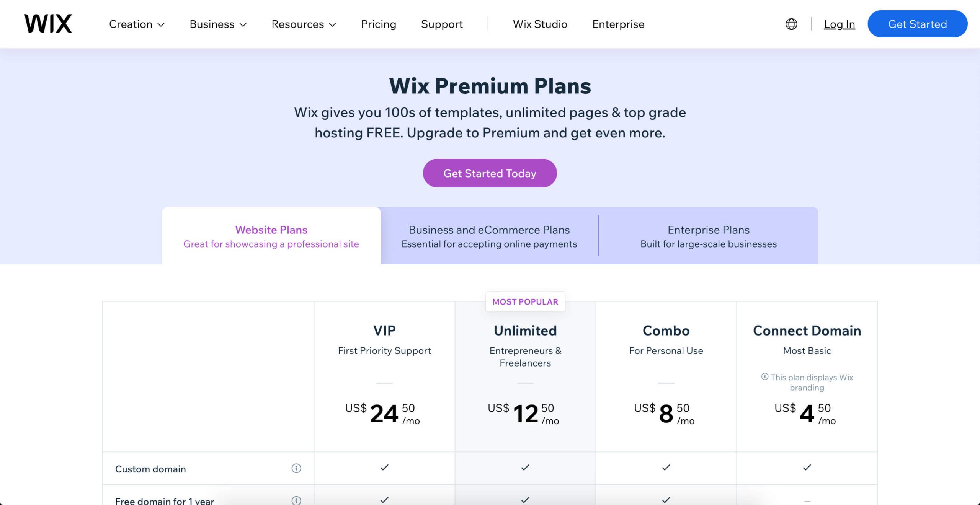This screenshot has width=980, height=505.
Task: Expand the Business dropdown menu
Action: [218, 24]
